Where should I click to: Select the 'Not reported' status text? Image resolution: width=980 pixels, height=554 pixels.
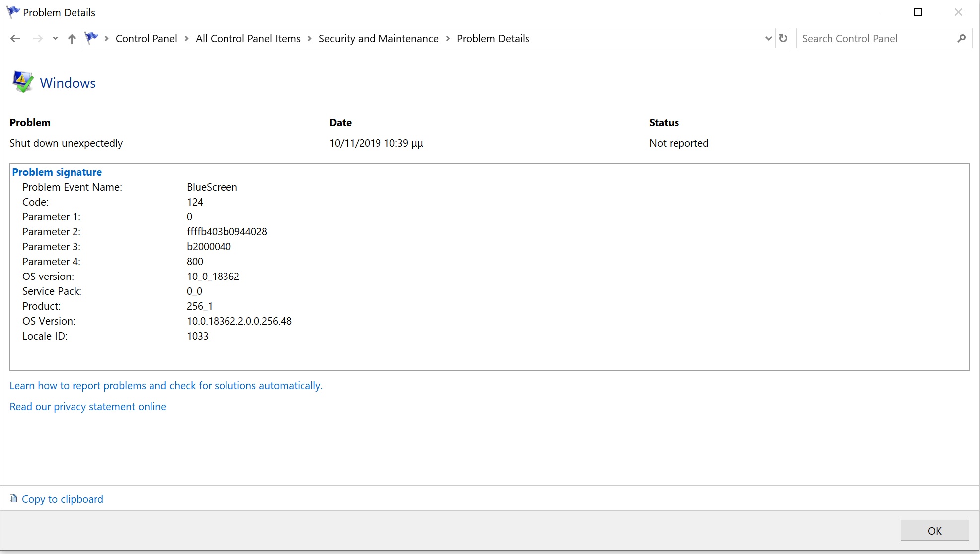tap(678, 143)
